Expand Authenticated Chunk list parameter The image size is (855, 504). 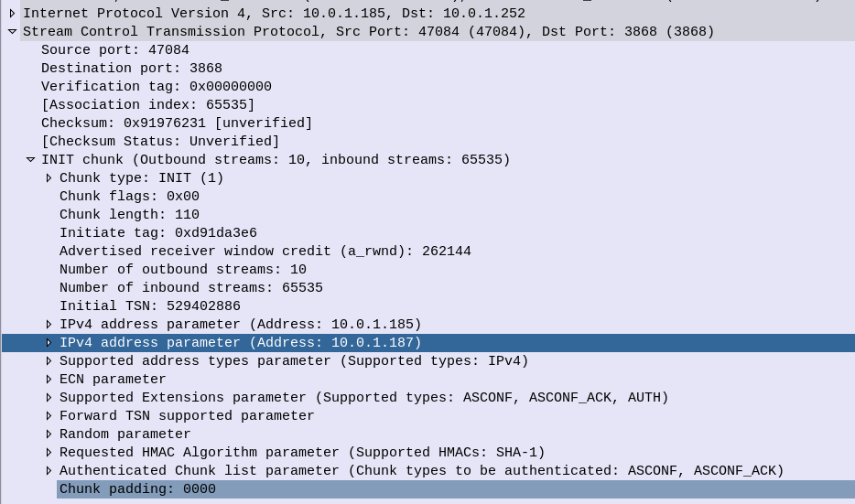pos(49,471)
